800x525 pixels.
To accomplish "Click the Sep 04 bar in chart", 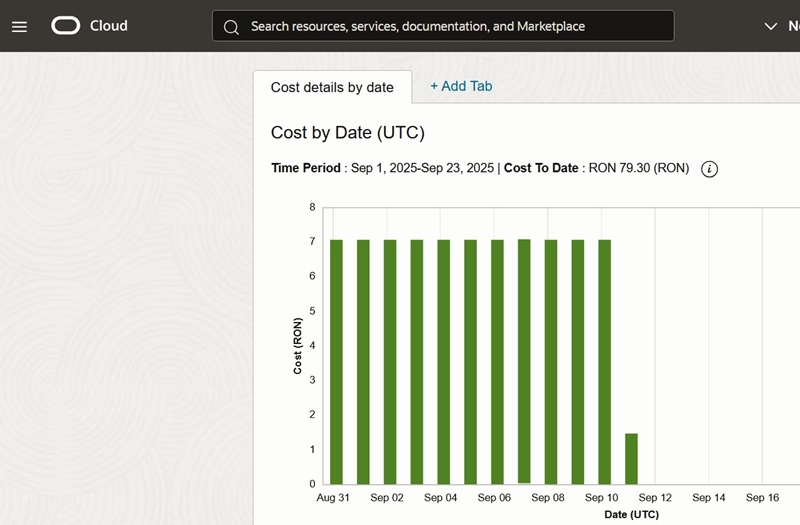I will coord(444,360).
